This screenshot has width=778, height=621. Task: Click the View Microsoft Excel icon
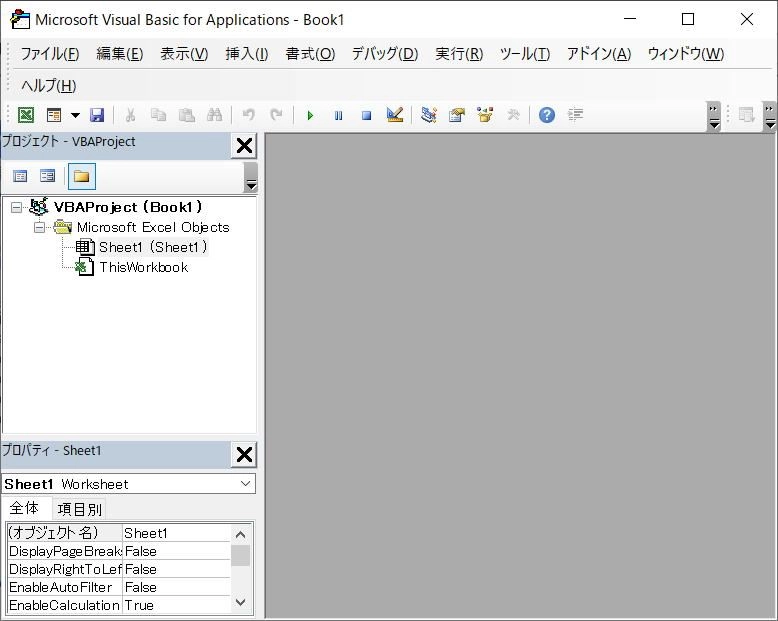click(26, 115)
